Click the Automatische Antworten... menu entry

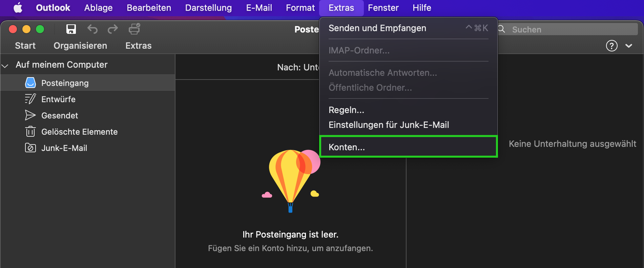[x=408, y=73]
